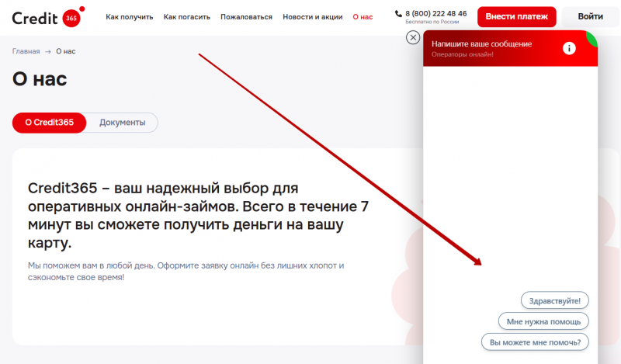Open the "Как получить" menu item
The height and width of the screenshot is (364, 621).
point(129,17)
